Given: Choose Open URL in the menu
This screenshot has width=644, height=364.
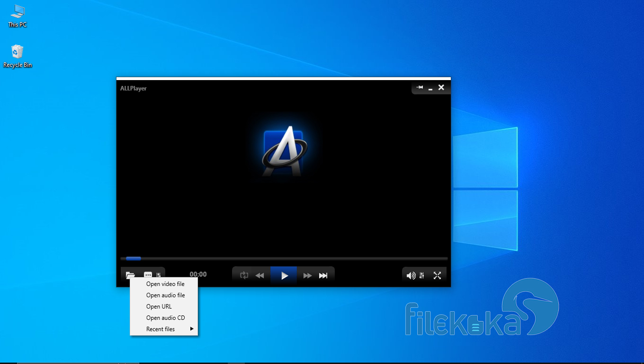Looking at the screenshot, I should 164,307.
